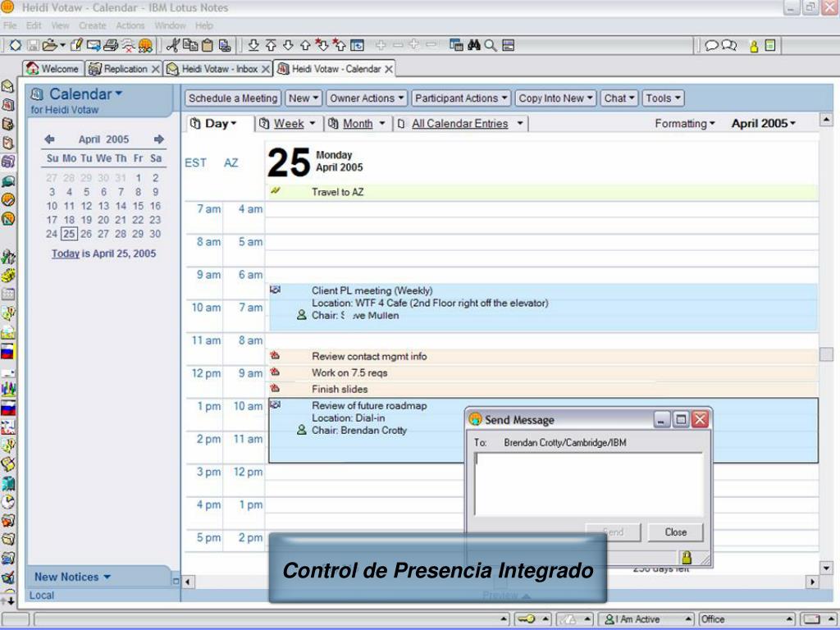This screenshot has height=630, width=840.
Task: Click the Copy toolbar icon
Action: pos(190,46)
